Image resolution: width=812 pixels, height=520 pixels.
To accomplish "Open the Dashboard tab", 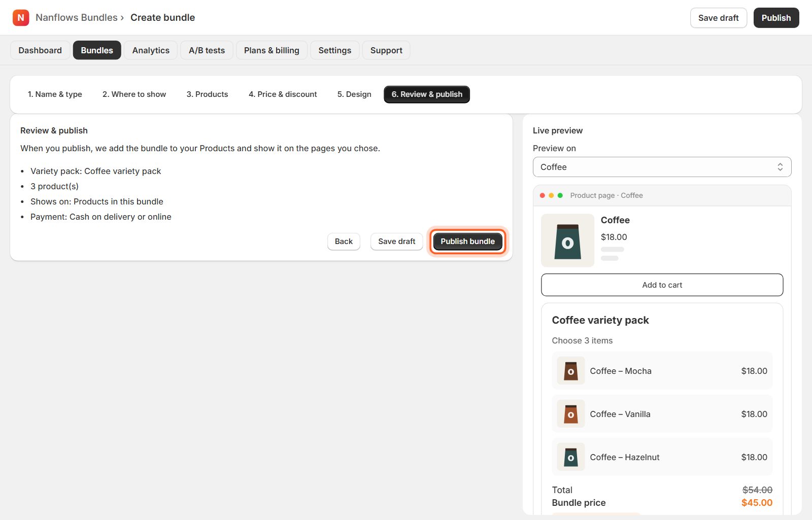I will tap(40, 50).
